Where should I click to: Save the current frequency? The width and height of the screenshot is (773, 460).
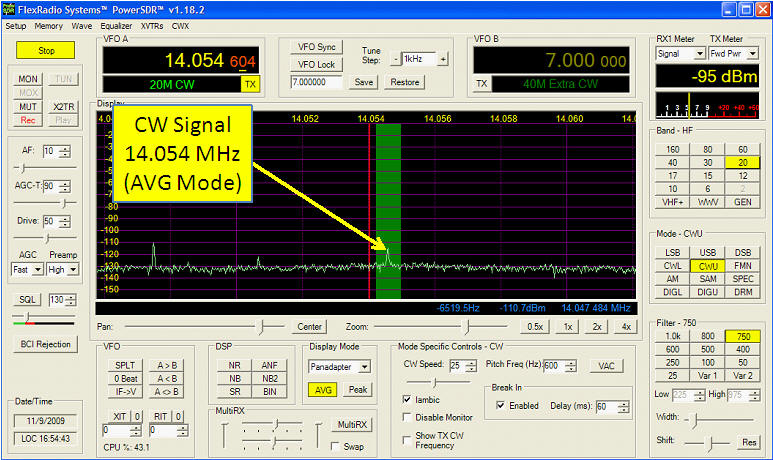(x=364, y=82)
